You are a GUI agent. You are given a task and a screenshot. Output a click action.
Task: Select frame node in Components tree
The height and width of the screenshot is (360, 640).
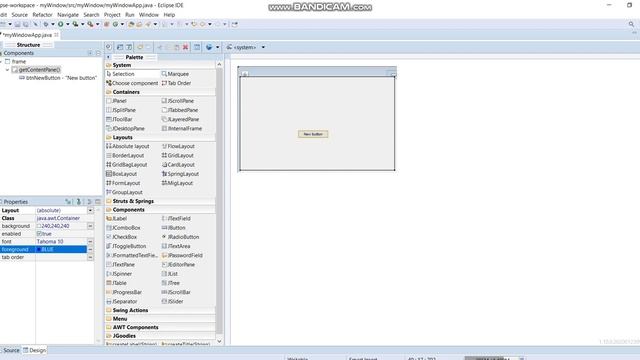16,62
